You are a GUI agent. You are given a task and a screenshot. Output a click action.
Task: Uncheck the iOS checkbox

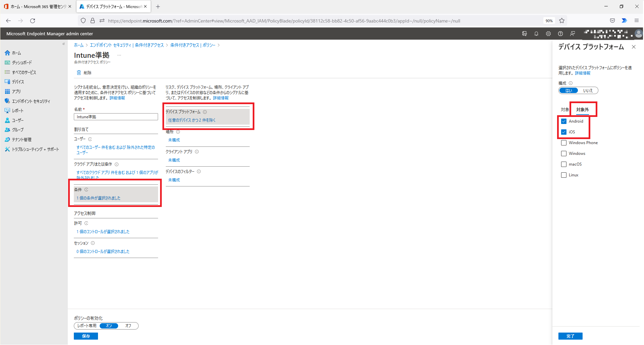point(564,132)
